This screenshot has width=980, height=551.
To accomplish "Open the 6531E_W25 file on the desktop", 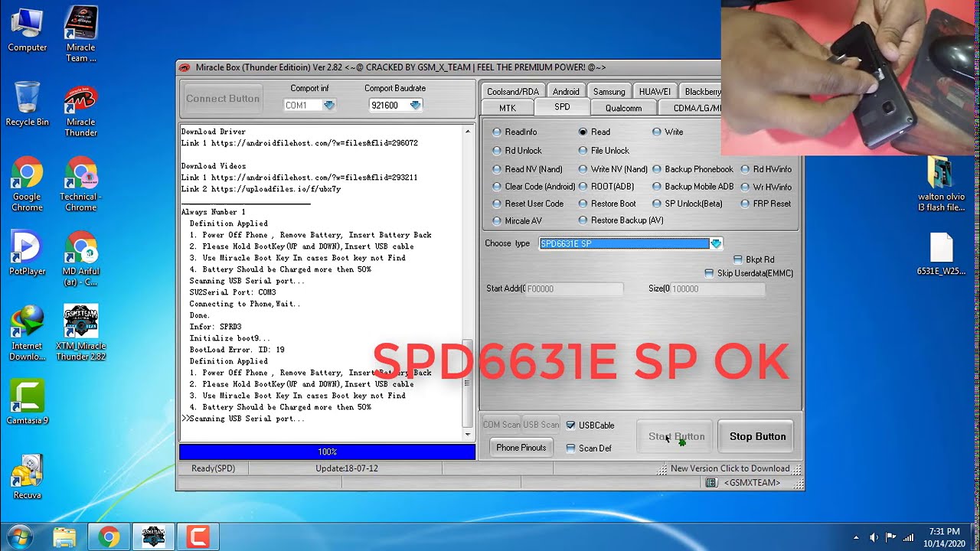I will 941,254.
